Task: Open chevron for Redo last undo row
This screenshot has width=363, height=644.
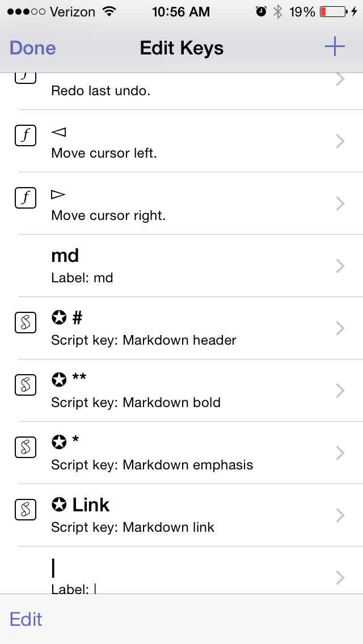Action: tap(340, 80)
